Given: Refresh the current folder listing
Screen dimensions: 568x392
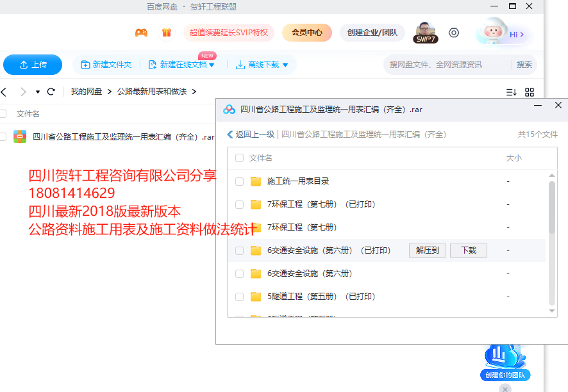Looking at the screenshot, I should (x=51, y=92).
